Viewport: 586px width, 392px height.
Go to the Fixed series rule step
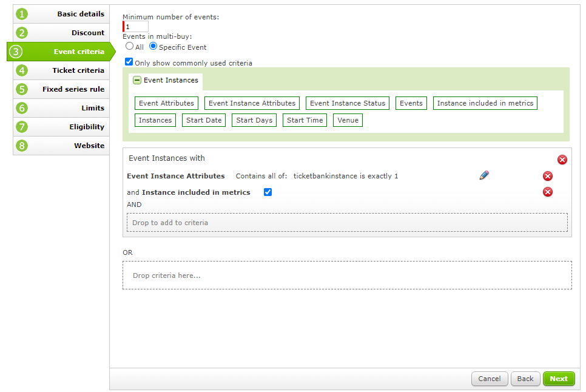click(61, 89)
